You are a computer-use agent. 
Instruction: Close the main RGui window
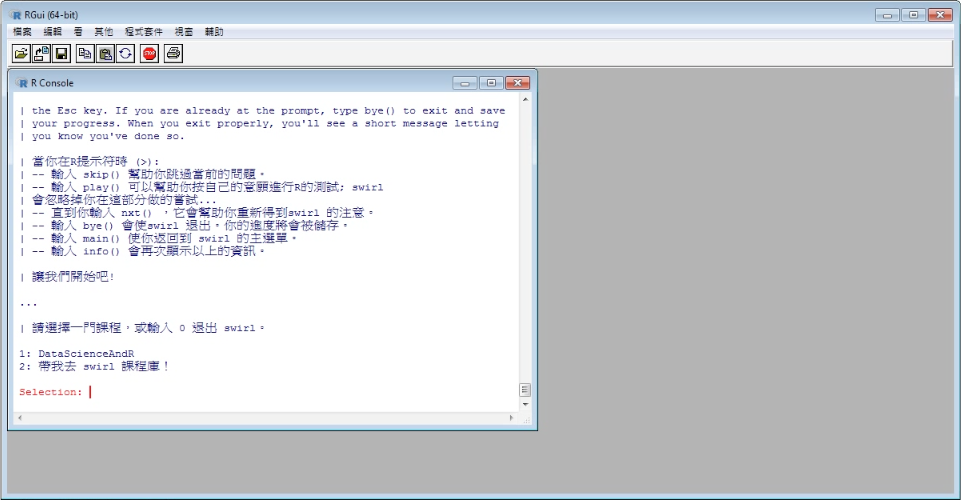[x=940, y=15]
